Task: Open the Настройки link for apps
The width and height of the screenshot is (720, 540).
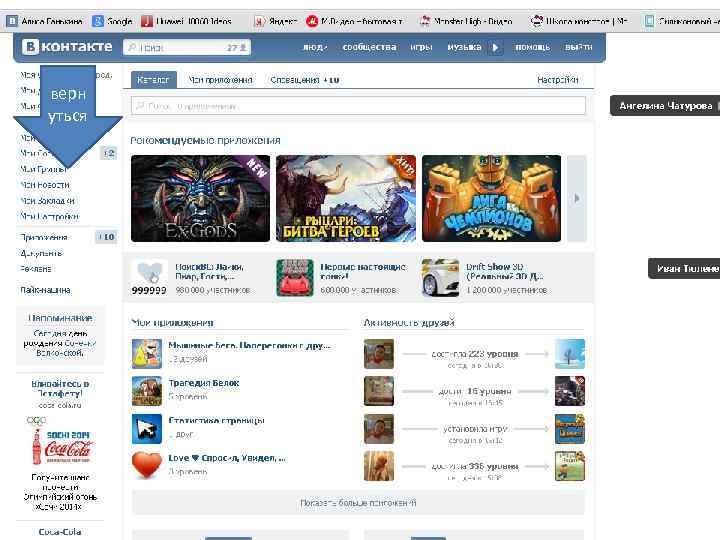Action: click(x=557, y=80)
